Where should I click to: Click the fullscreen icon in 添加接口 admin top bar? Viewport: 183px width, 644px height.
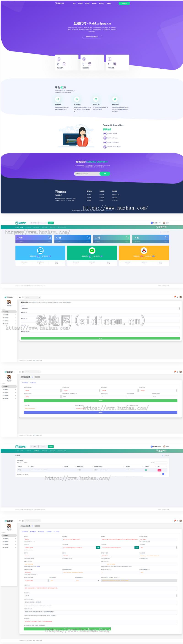tap(23, 297)
